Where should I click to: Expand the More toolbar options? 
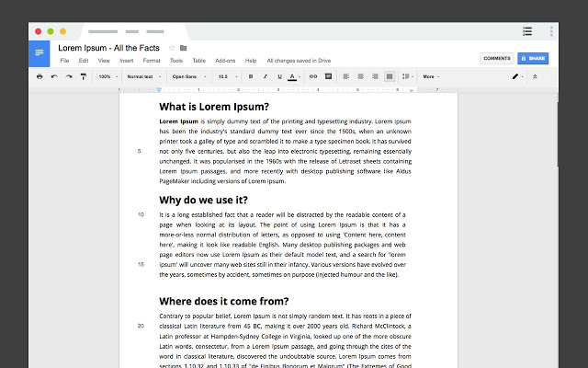[x=431, y=76]
